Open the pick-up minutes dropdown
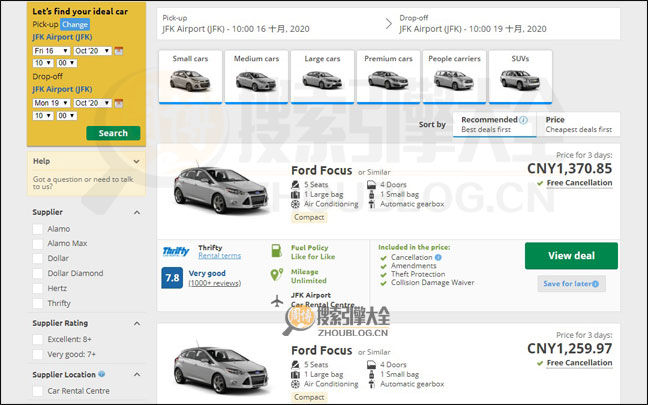Viewport: 648px width, 405px height. [67, 63]
